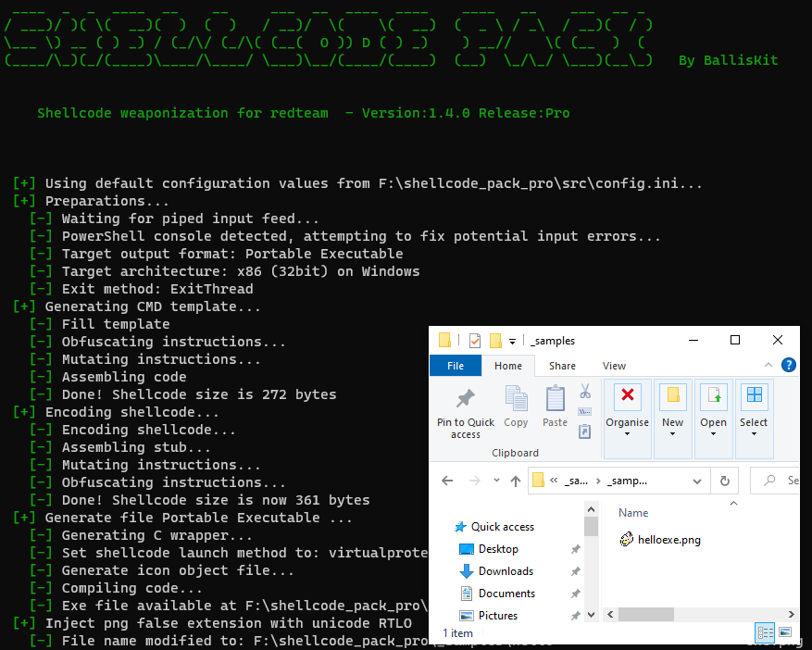Click file list scroll right arrow
The height and width of the screenshot is (650, 812).
coord(792,614)
